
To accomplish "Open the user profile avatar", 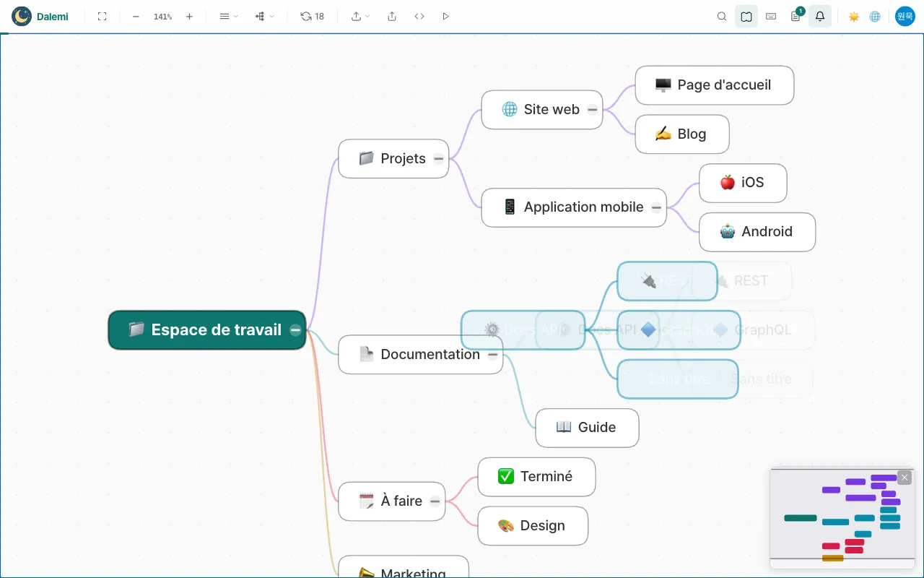I will 905,16.
